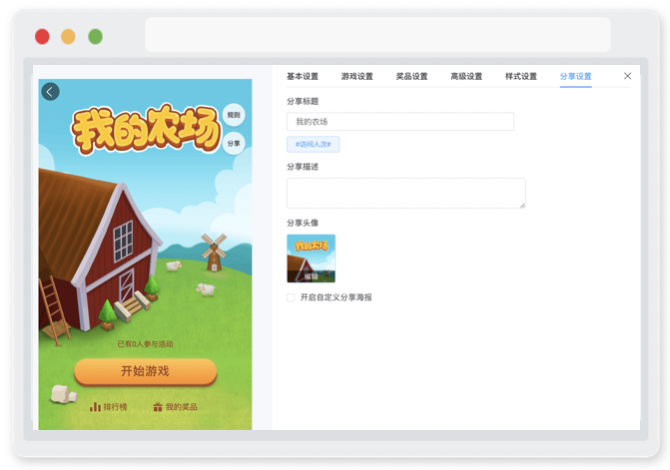The width and height of the screenshot is (670, 470).
Task: Insert the #访问人次# tag
Action: click(313, 144)
